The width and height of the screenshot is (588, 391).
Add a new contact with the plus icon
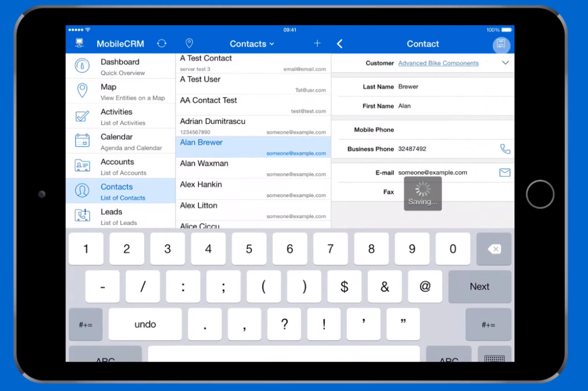tap(317, 44)
